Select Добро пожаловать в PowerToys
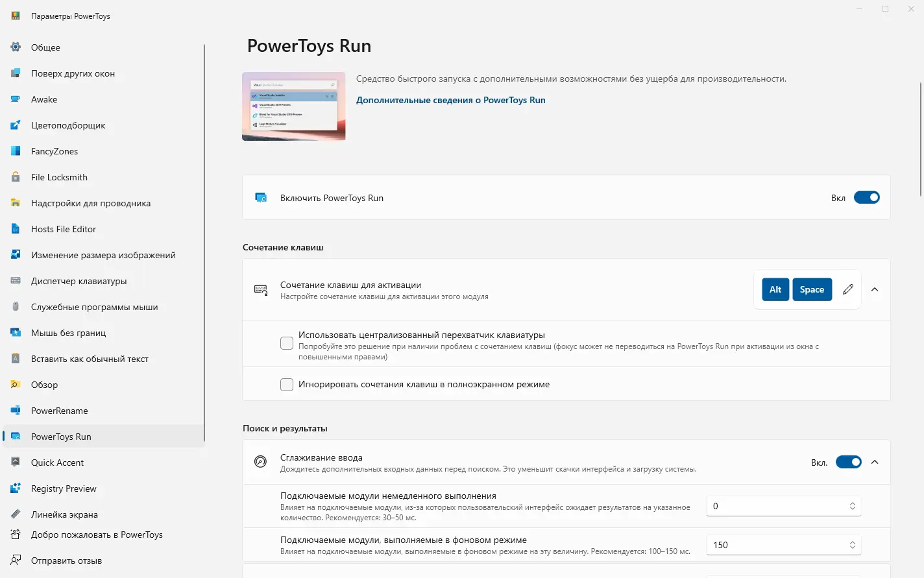The width and height of the screenshot is (924, 578). pos(104,535)
